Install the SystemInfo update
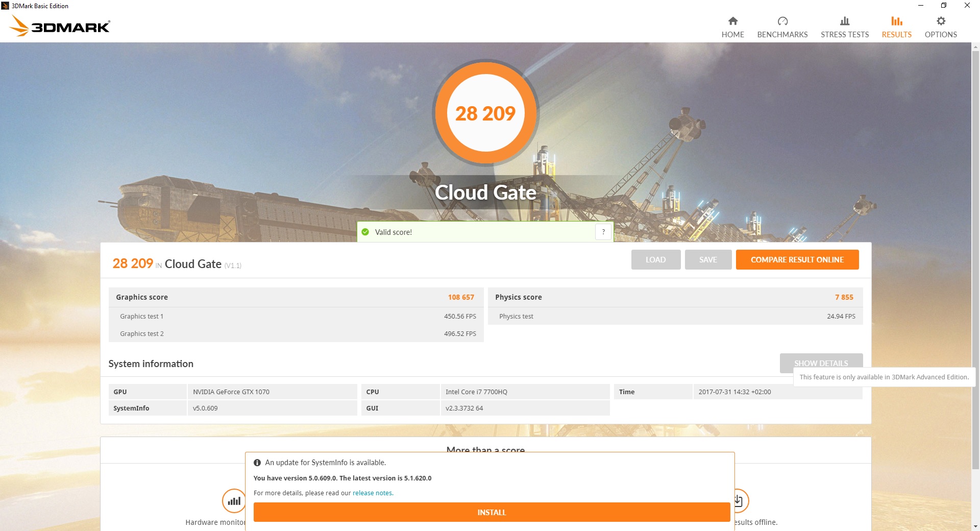 click(x=492, y=512)
